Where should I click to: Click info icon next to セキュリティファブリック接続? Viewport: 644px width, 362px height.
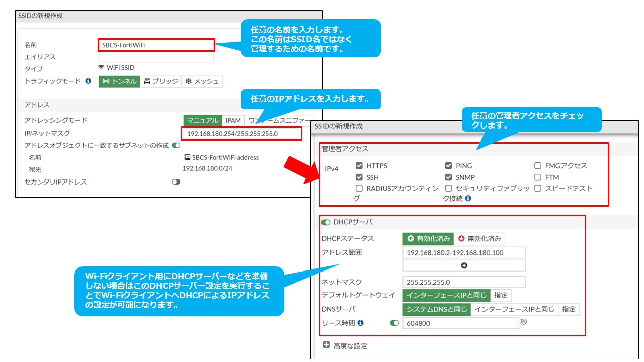tap(468, 199)
